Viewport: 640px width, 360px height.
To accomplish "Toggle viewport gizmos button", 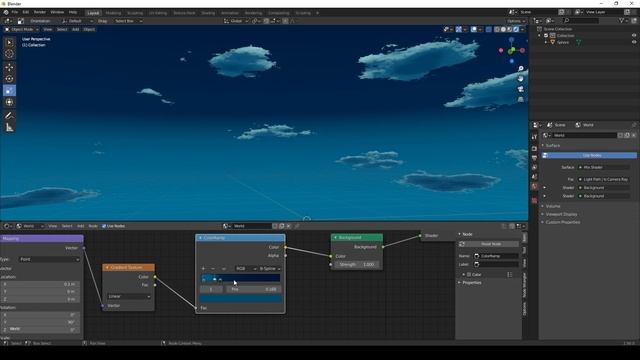I will 459,29.
